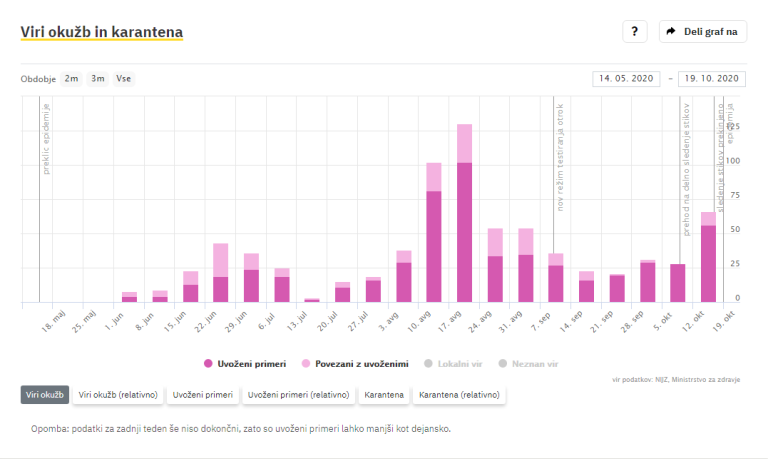
Task: Click the share arrow icon
Action: pos(672,31)
